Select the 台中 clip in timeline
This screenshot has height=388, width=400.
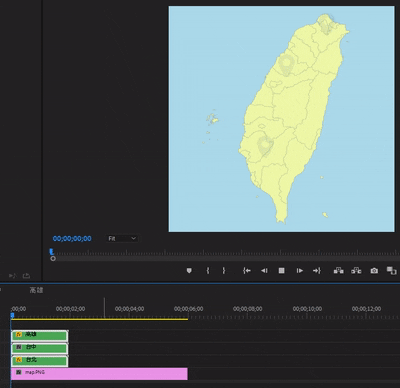click(x=40, y=348)
